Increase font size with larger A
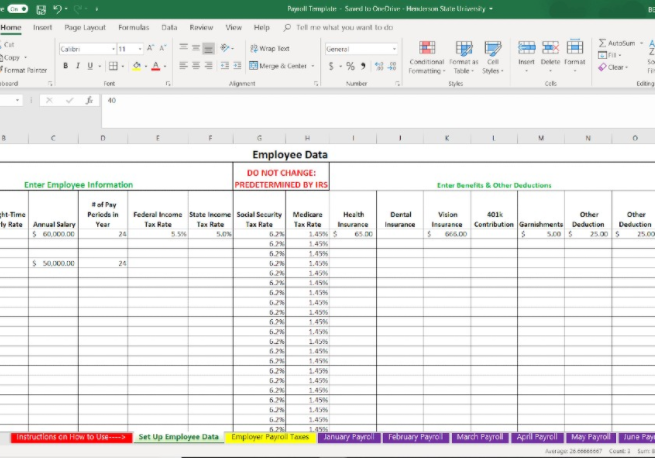 point(151,48)
